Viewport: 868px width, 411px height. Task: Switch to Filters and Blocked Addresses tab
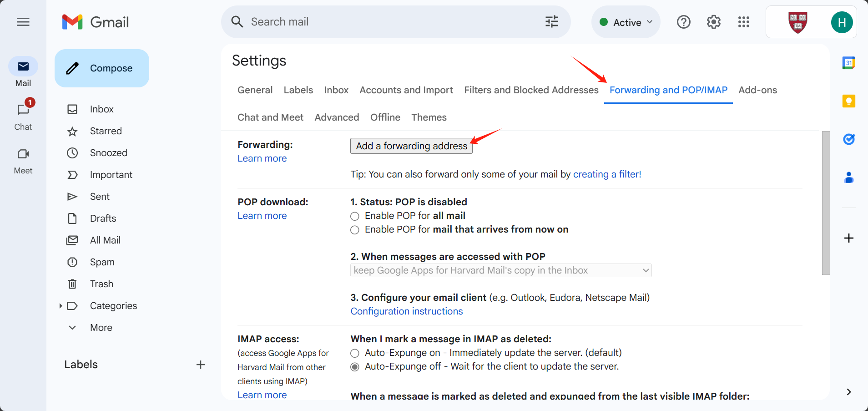tap(531, 90)
